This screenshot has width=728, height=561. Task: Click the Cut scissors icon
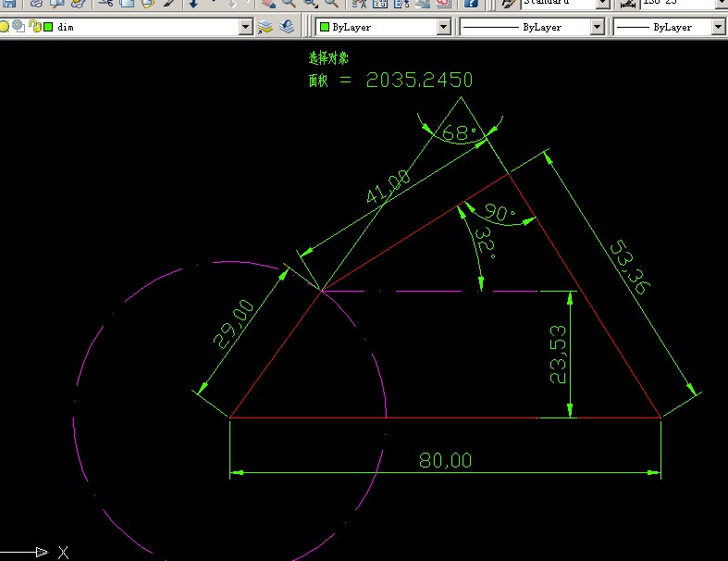coord(105,4)
